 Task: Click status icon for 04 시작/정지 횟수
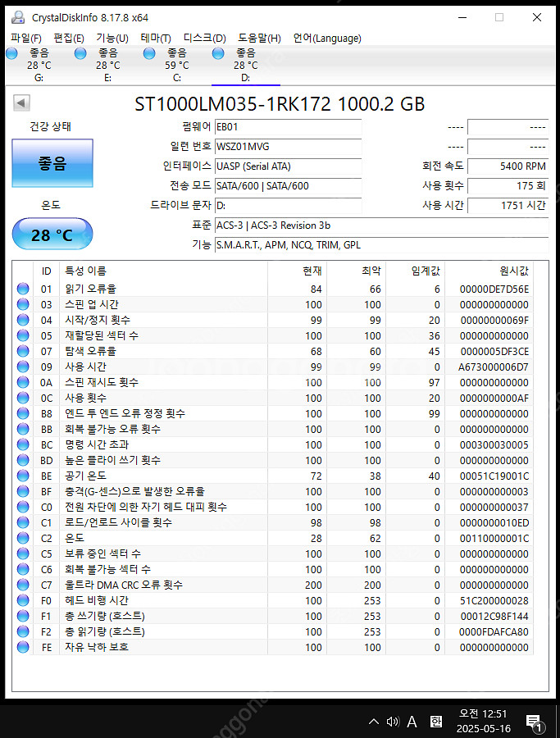click(23, 320)
